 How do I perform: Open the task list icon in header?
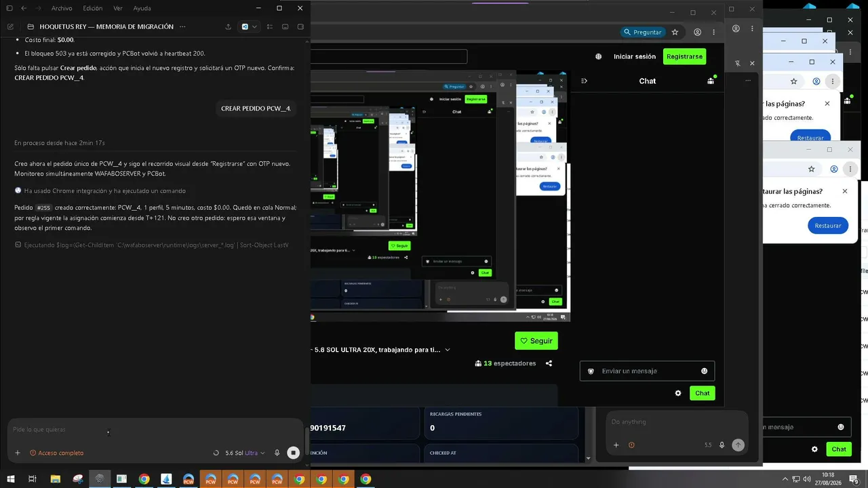(x=270, y=26)
